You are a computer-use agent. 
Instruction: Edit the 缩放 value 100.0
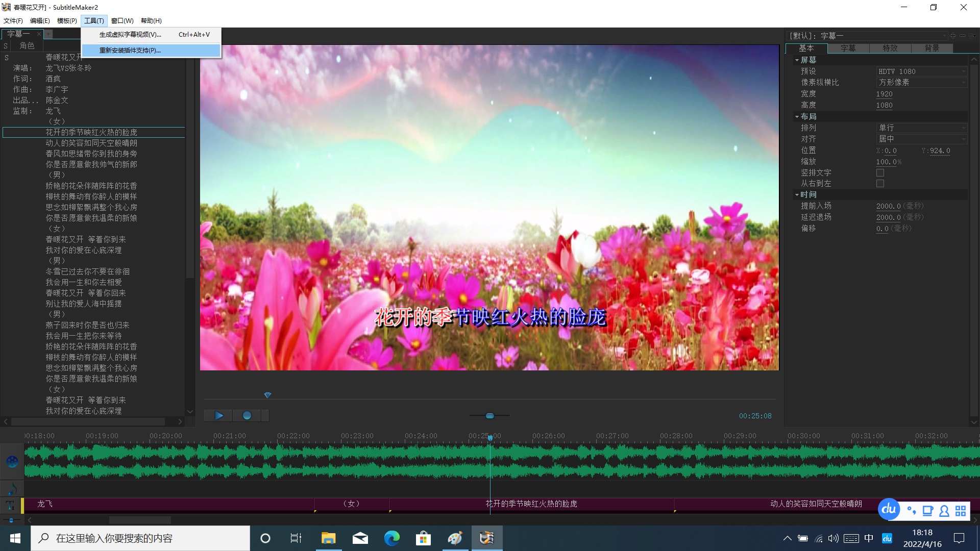[x=887, y=162]
